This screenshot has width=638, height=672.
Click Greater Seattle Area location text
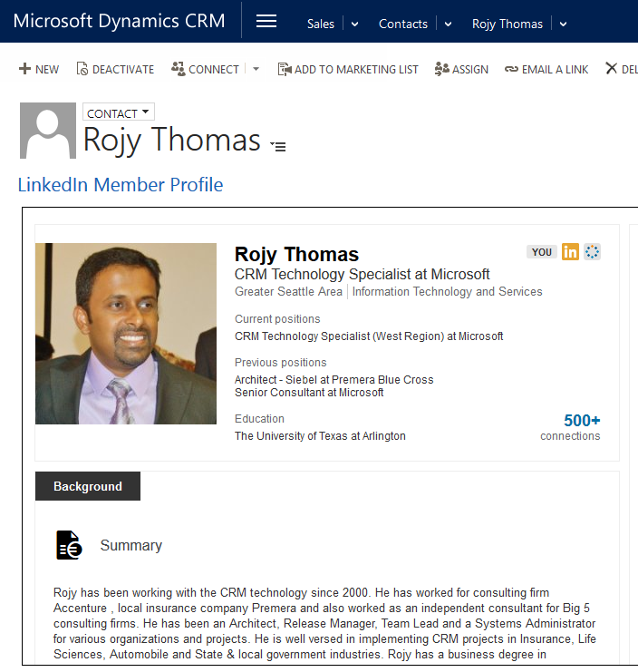click(288, 291)
